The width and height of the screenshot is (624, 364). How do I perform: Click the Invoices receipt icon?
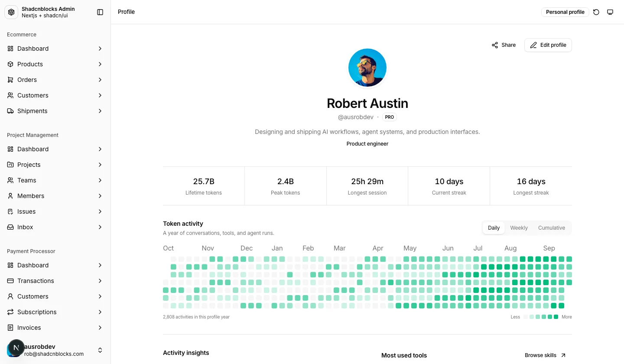coord(10,328)
